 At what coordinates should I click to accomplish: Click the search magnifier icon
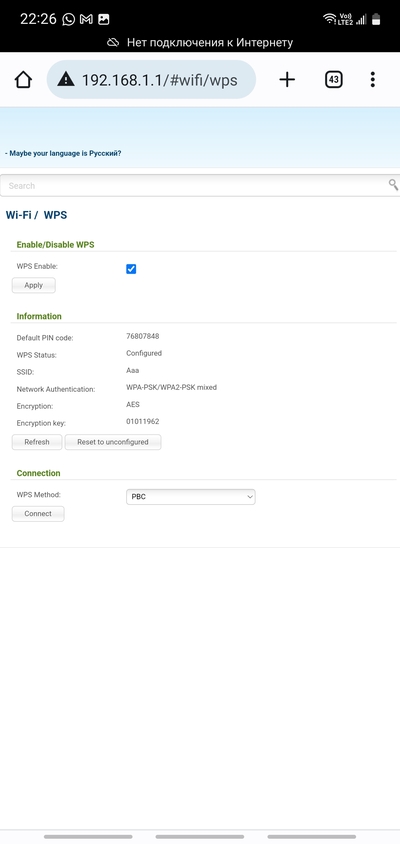[x=394, y=185]
